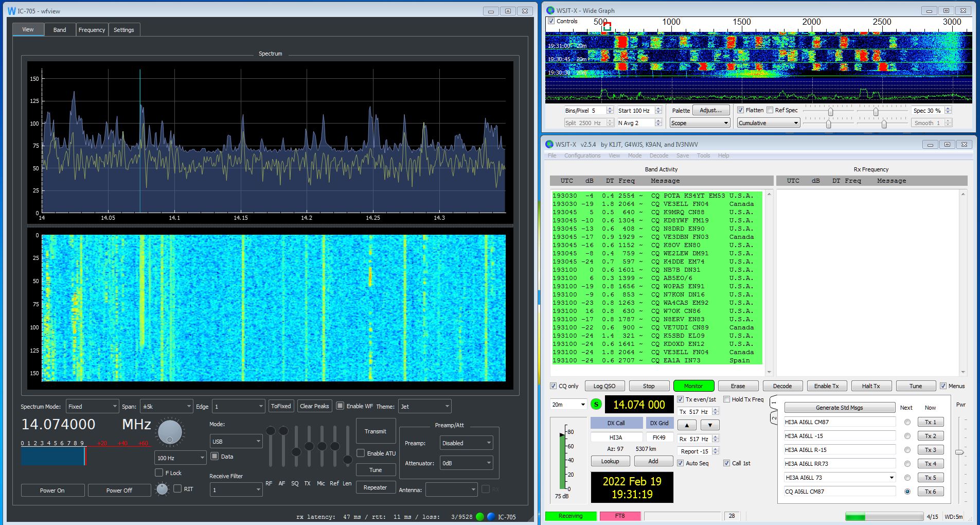980x525 pixels.
Task: Click the Log QSO button
Action: point(604,386)
